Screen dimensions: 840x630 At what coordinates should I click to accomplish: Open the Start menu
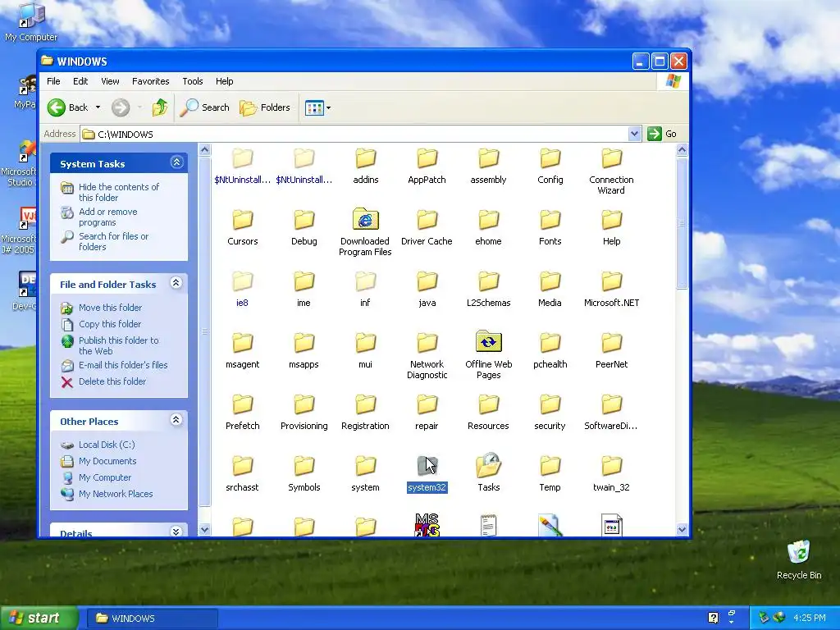point(38,618)
